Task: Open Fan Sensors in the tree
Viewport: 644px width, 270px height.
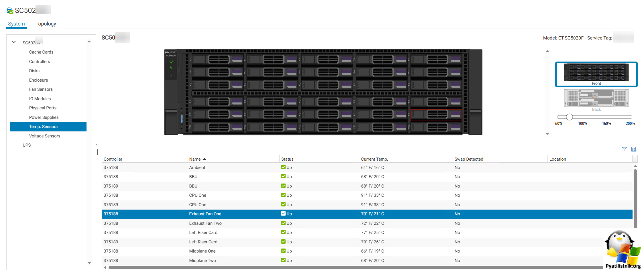Action: tap(41, 89)
